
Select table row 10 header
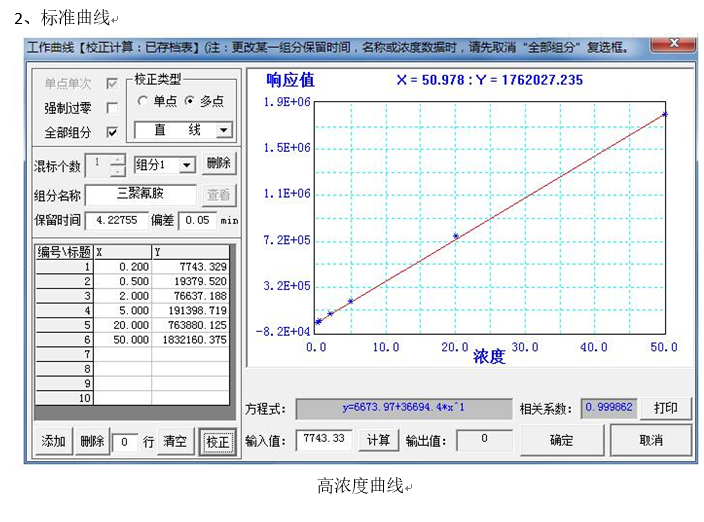coord(64,398)
